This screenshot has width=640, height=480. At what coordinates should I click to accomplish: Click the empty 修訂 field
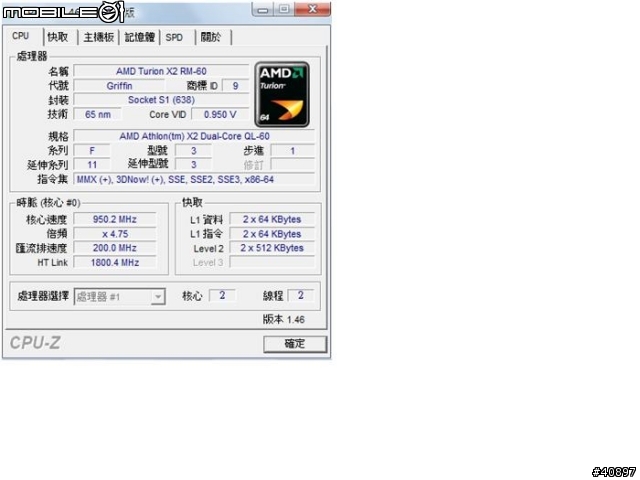click(293, 165)
